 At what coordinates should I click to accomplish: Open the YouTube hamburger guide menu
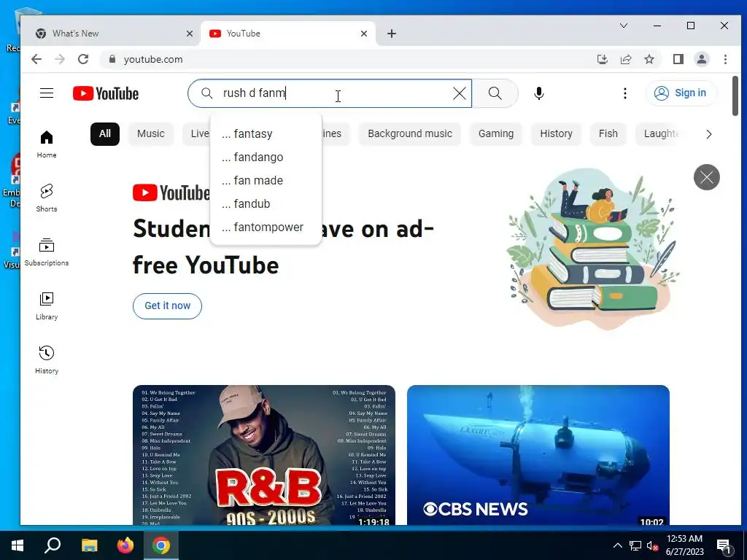coord(47,93)
